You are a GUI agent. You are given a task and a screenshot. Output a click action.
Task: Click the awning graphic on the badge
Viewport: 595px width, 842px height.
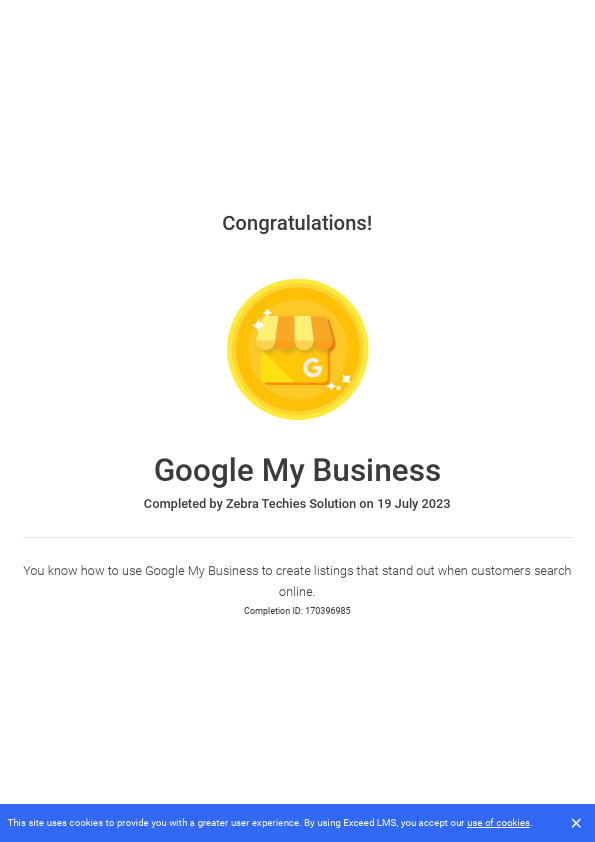coord(296,331)
